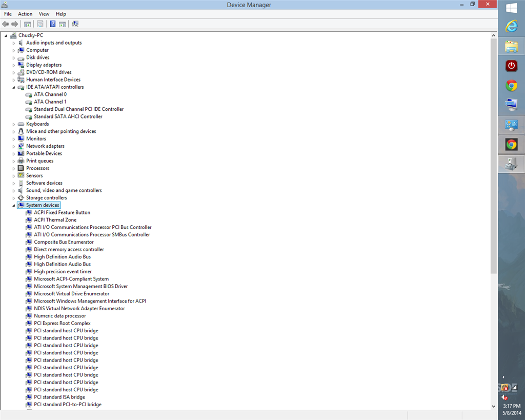The width and height of the screenshot is (525, 420).
Task: Select the Monitors category
Action: (x=36, y=138)
